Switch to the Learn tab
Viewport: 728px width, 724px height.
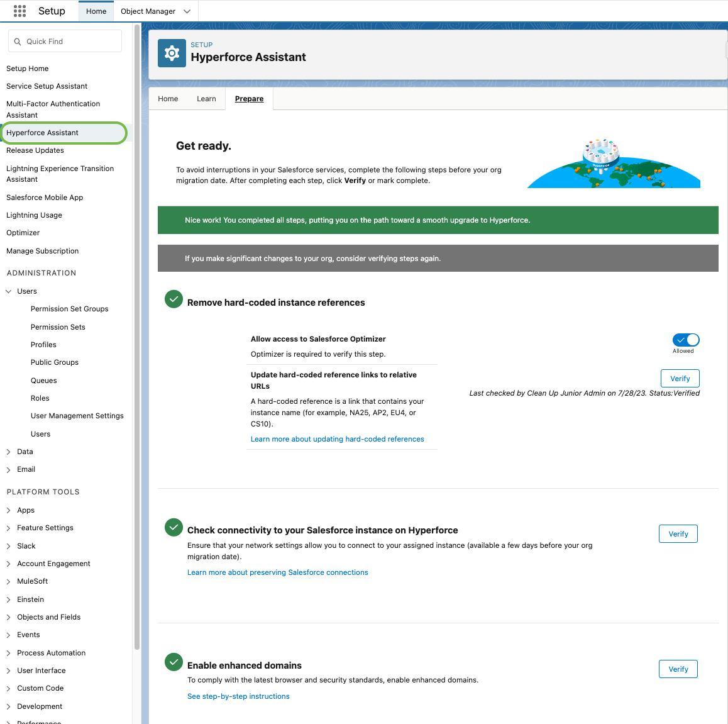tap(206, 99)
